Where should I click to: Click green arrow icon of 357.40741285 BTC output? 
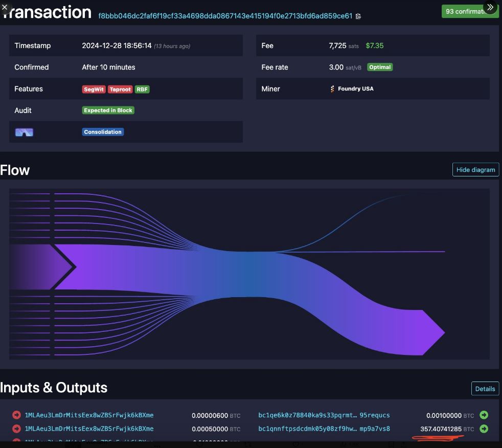[484, 429]
